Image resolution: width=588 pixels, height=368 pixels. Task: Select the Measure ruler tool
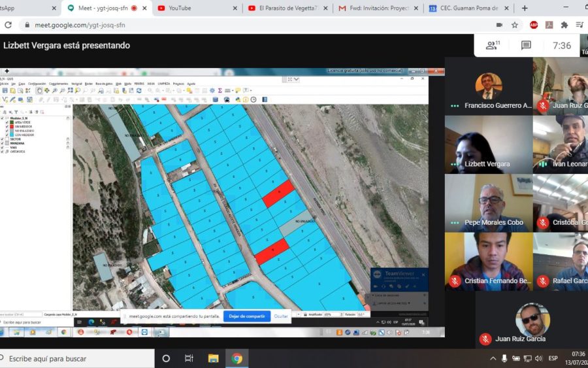tap(227, 90)
